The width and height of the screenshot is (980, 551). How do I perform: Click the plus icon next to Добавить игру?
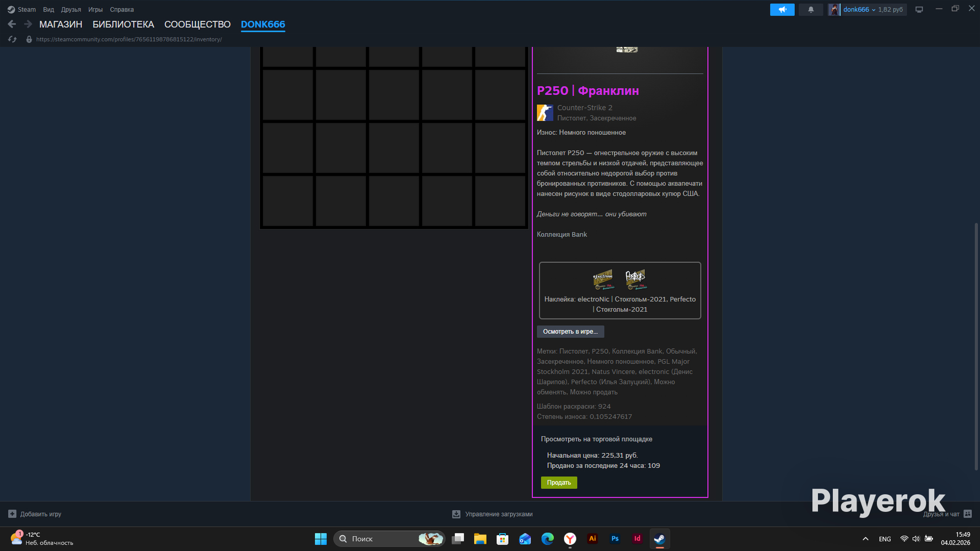[12, 514]
